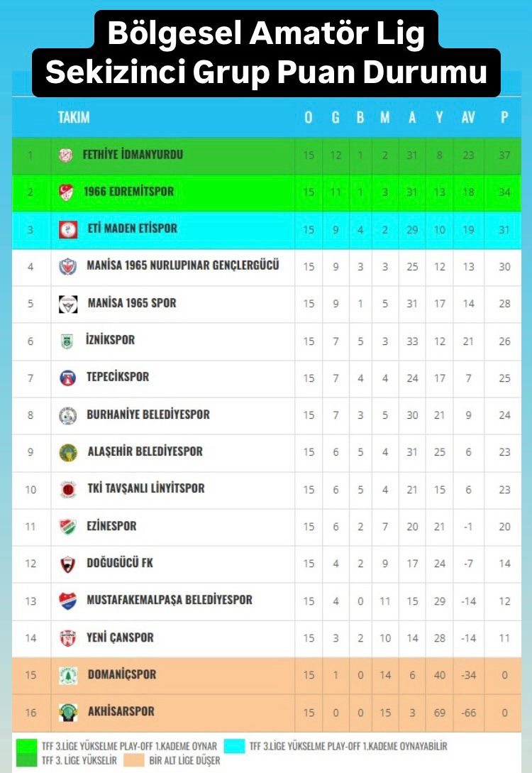Open the İznikspor team logo
Screen dimensions: 532x773
point(66,341)
